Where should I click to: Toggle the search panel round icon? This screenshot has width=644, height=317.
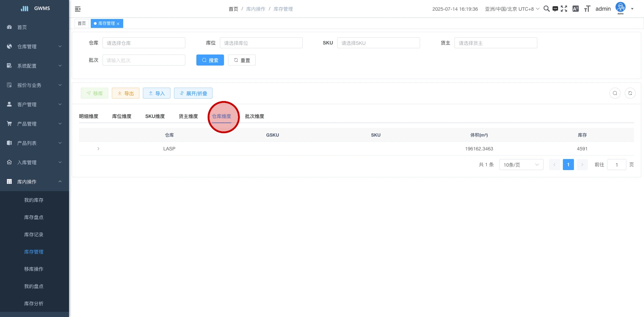[x=615, y=93]
